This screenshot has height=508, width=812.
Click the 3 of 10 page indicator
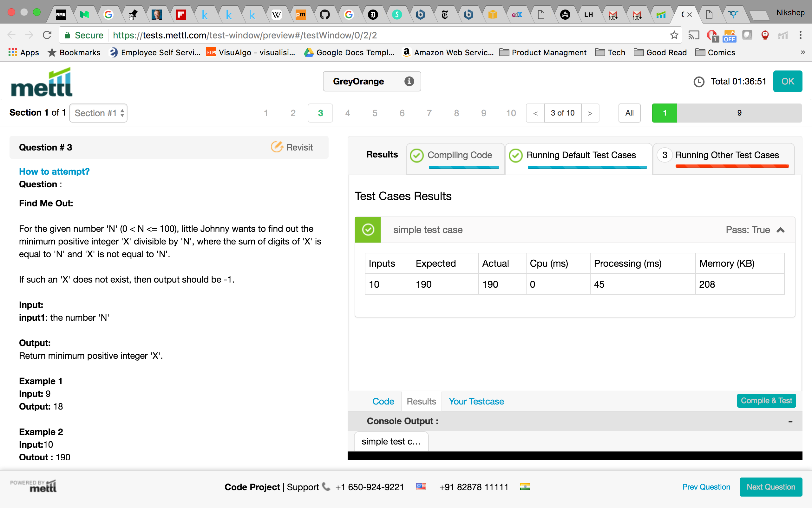click(x=563, y=113)
